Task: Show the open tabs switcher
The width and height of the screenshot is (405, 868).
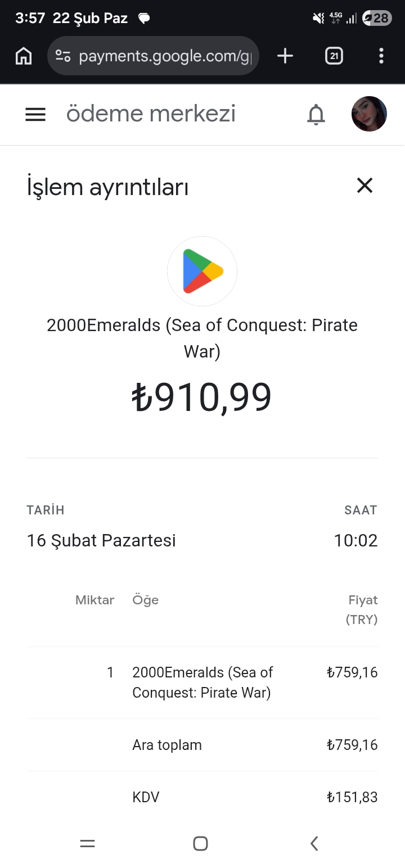Action: tap(334, 56)
